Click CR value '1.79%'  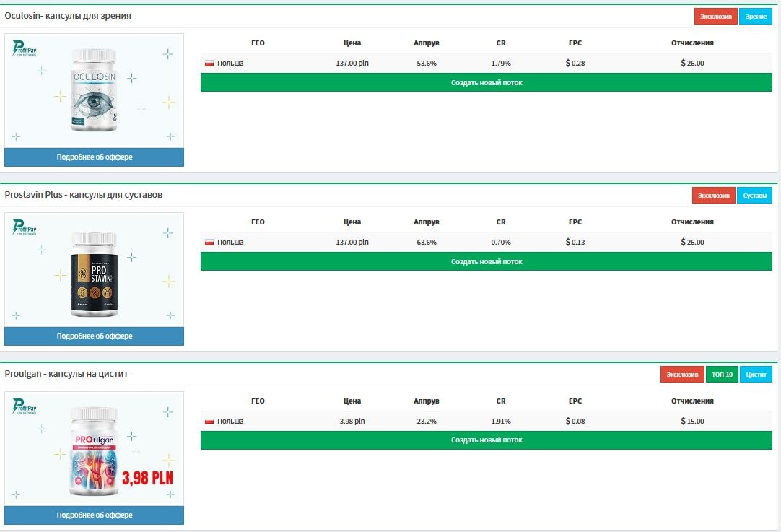coord(501,64)
